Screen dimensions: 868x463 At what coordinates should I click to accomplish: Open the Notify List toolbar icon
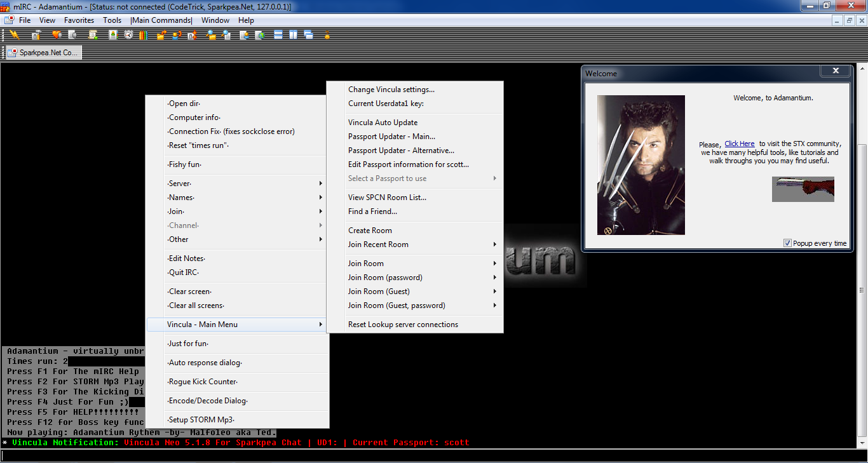tap(245, 35)
